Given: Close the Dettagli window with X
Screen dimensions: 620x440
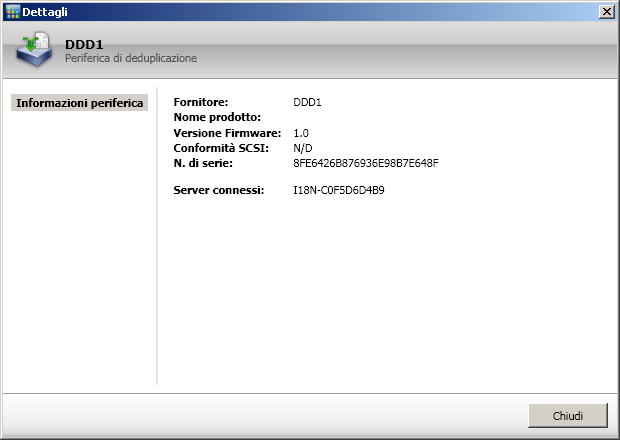Looking at the screenshot, I should click(x=607, y=12).
